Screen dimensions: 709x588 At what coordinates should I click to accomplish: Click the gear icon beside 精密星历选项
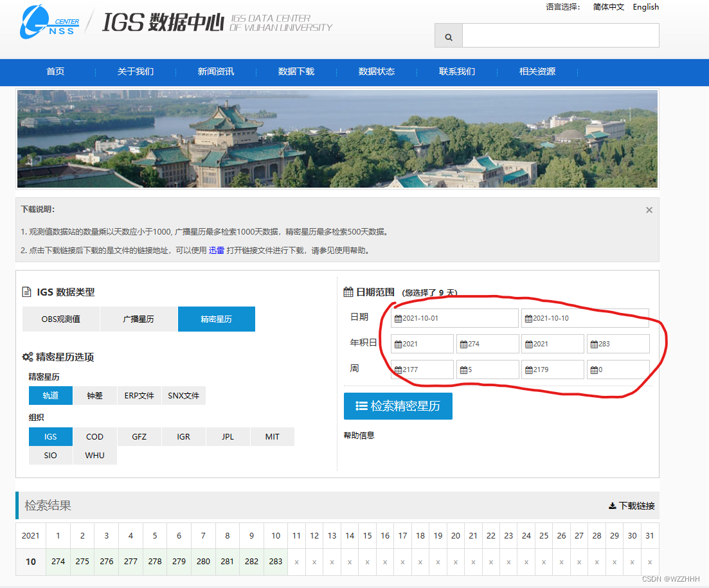pos(26,357)
